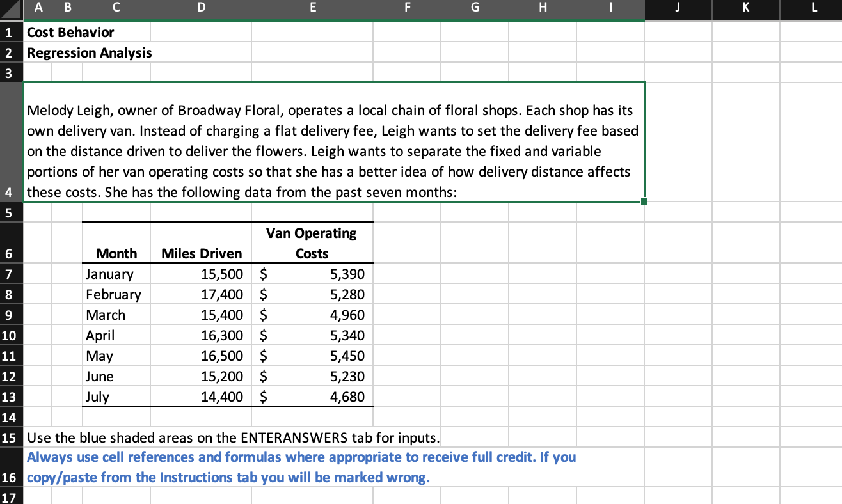Select column header A
The height and width of the screenshot is (504, 842).
pos(38,9)
